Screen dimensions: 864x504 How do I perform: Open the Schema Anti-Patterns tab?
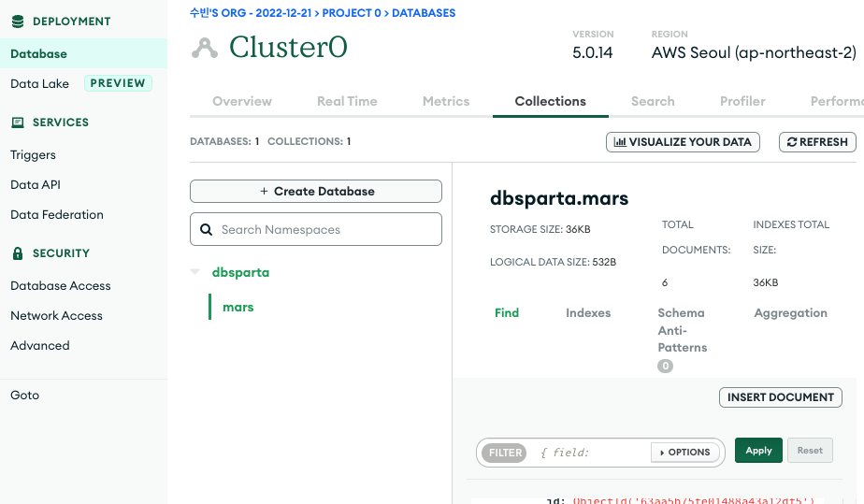(683, 330)
